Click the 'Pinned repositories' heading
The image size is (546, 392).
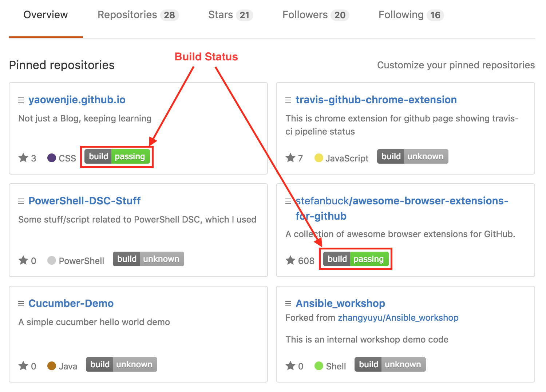tap(62, 65)
